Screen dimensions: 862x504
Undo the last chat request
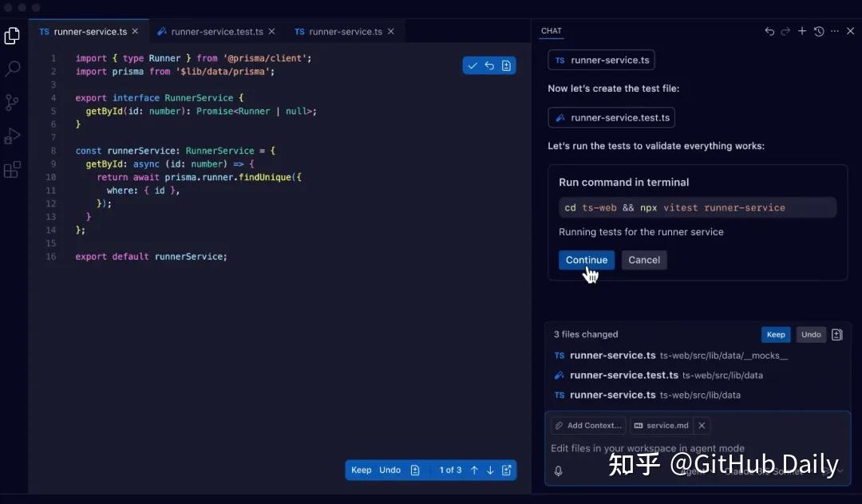point(769,31)
